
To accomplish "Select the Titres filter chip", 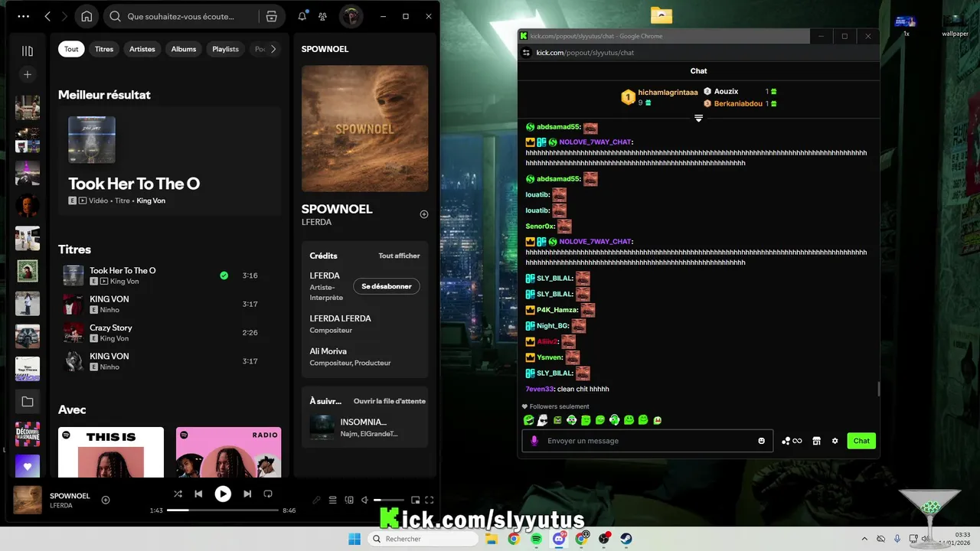I will [104, 49].
